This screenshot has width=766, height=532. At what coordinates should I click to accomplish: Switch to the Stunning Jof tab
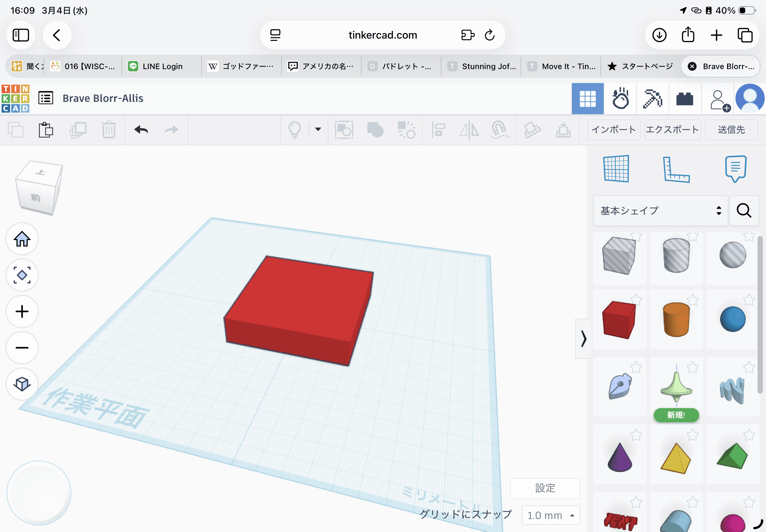tap(481, 66)
